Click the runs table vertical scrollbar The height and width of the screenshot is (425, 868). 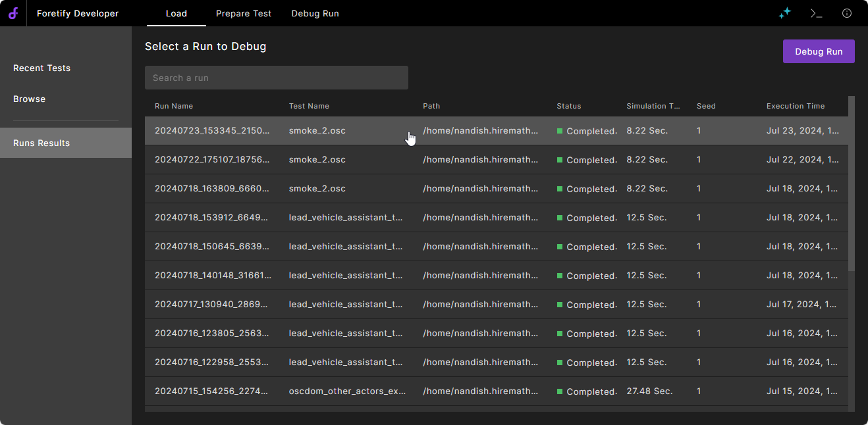852,184
